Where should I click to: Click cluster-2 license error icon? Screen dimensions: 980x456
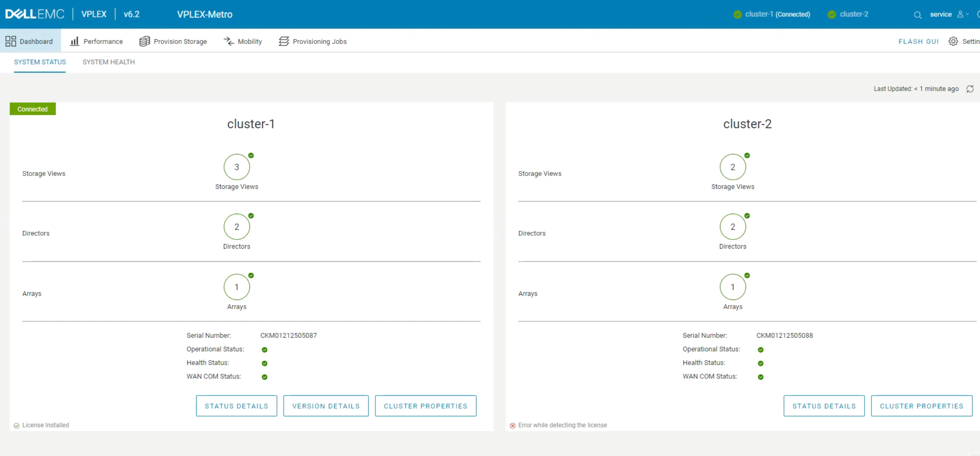(513, 425)
